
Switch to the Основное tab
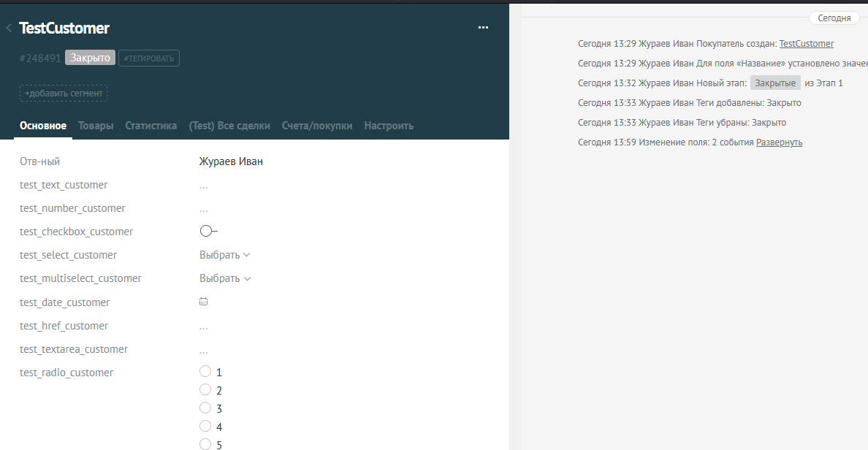pos(43,126)
